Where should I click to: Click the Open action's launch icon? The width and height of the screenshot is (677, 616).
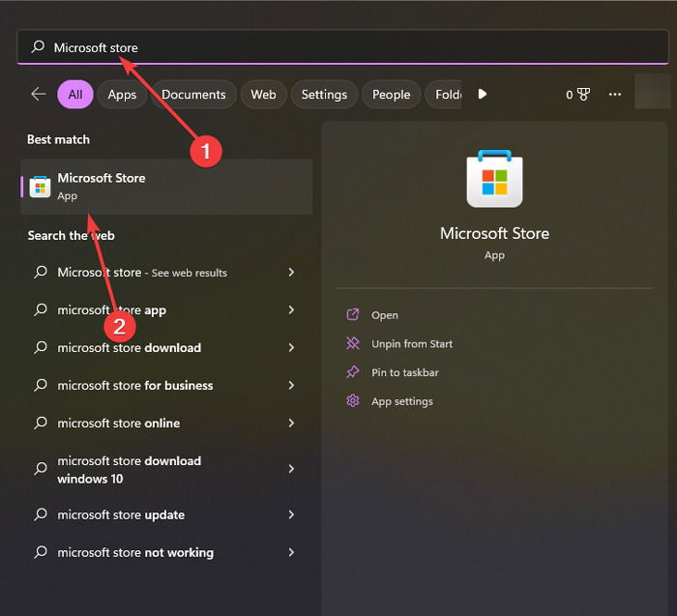pos(353,314)
